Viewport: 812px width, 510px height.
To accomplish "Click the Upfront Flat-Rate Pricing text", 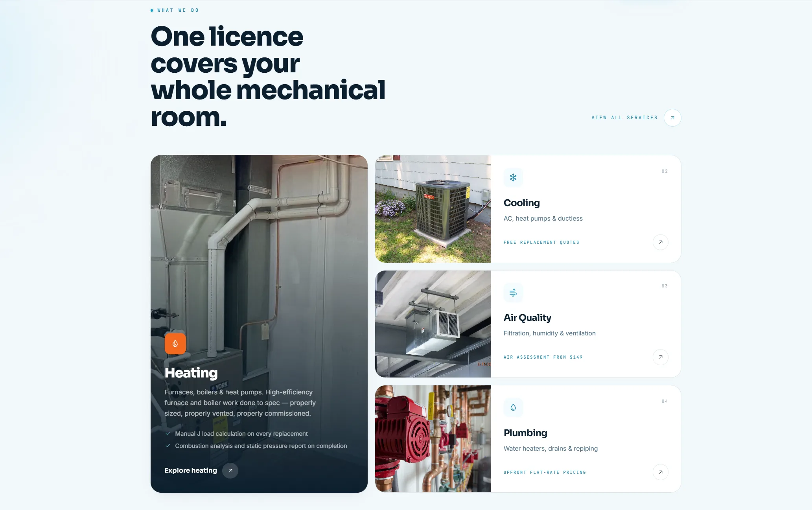I will click(545, 472).
